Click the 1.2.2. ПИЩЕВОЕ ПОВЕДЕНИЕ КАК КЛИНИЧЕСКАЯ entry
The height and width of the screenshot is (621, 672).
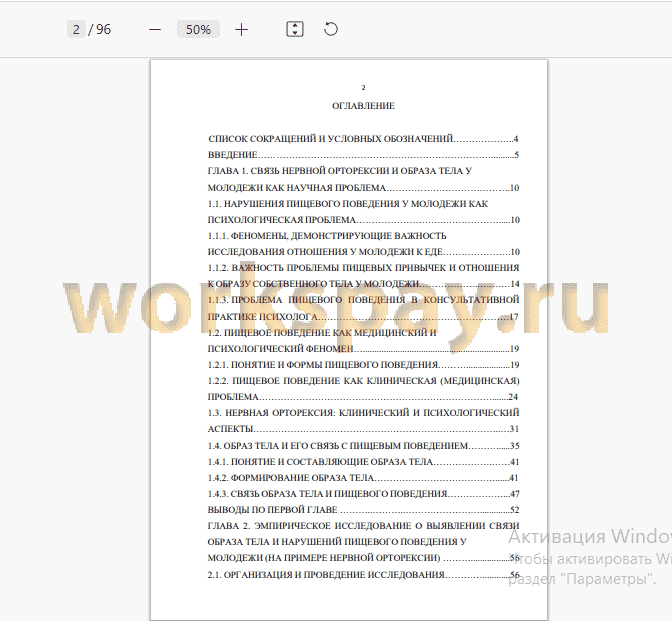tap(363, 389)
